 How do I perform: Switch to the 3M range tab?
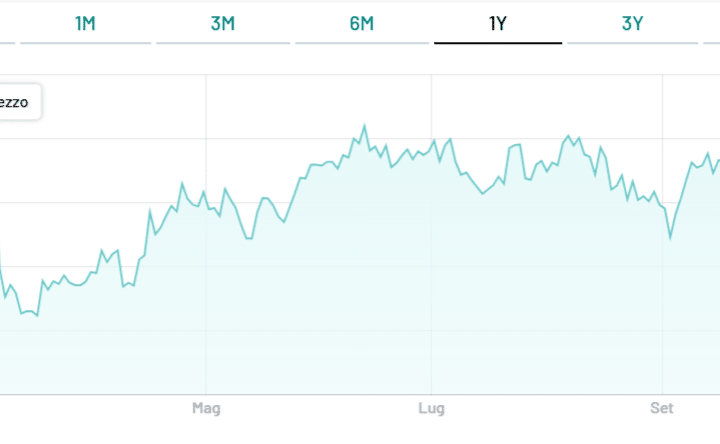[x=222, y=24]
